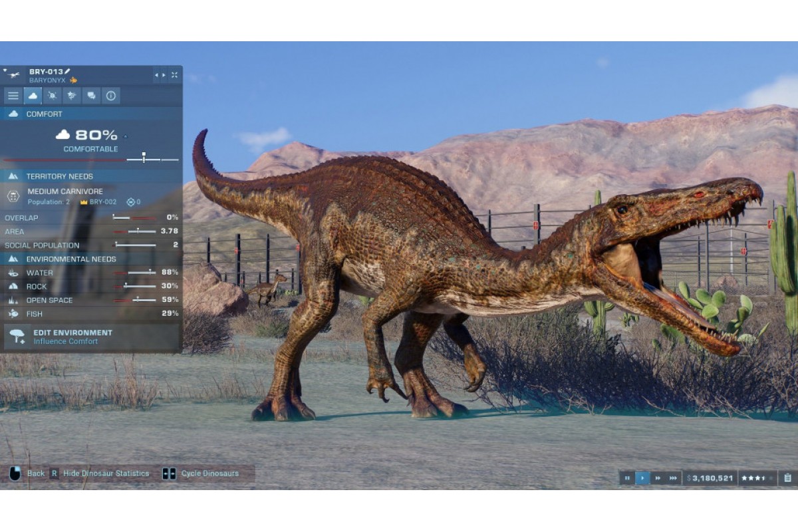Image resolution: width=798 pixels, height=532 pixels.
Task: Click the Environmental Needs mountain icon
Action: point(13,259)
